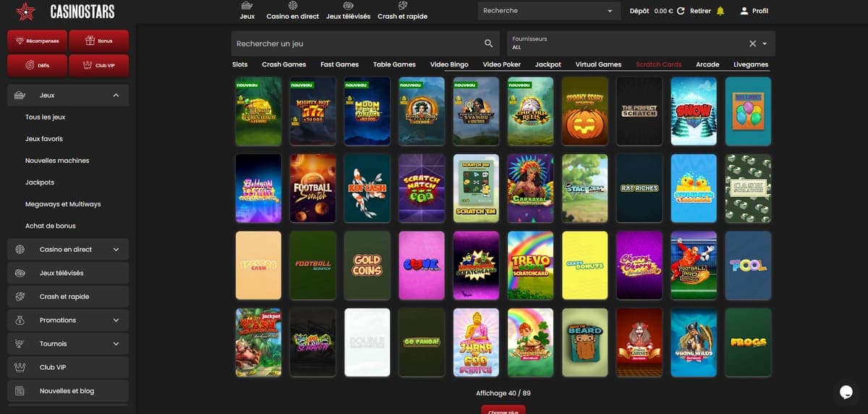Click the red Défis button
This screenshot has height=414, width=868.
37,65
